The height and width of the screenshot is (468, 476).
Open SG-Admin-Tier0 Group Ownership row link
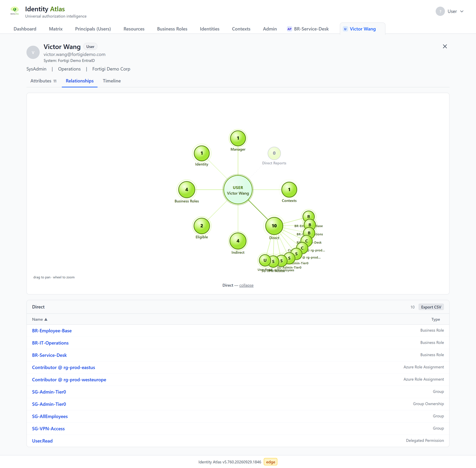click(49, 404)
